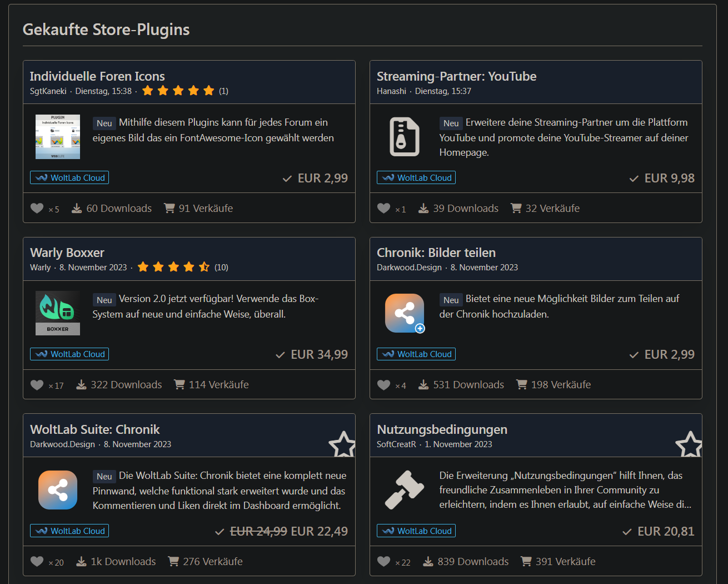This screenshot has width=728, height=584.
Task: Click the heart icon on Individuelle Foren Icons
Action: (37, 209)
